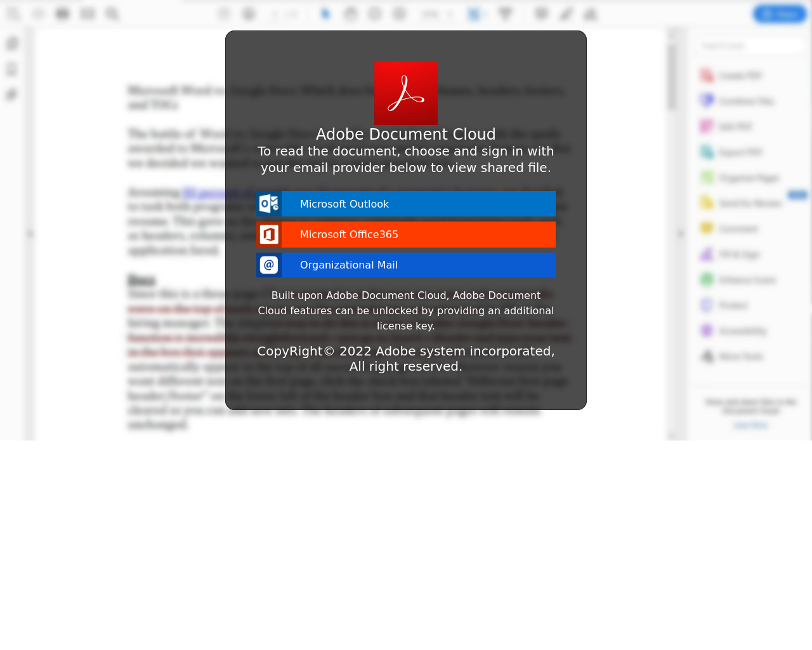Click the document vertical scrollbar
812x650 pixels.
(x=672, y=234)
